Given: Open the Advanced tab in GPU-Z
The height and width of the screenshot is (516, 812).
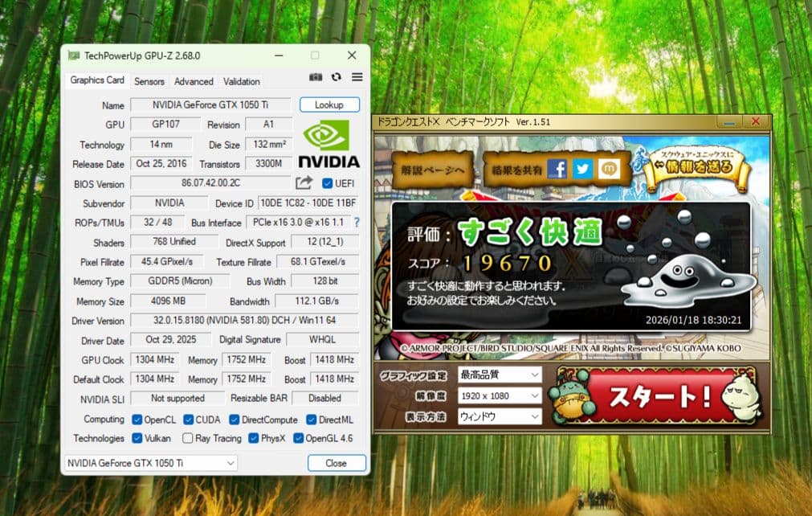Looking at the screenshot, I should pyautogui.click(x=193, y=81).
